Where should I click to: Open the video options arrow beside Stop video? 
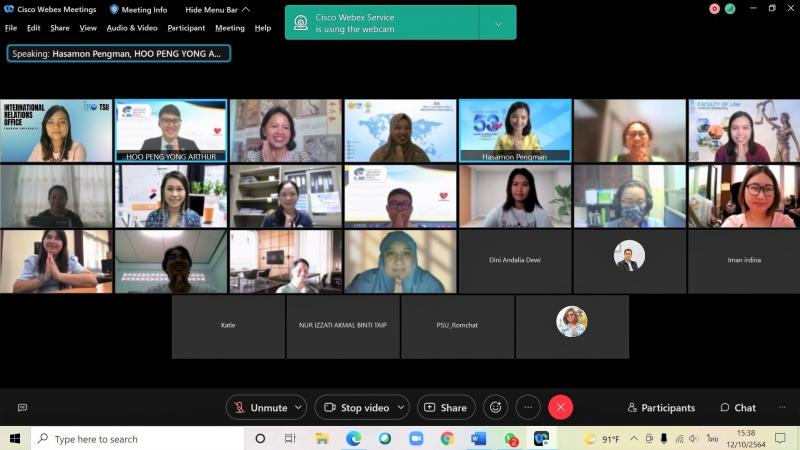[x=401, y=407]
